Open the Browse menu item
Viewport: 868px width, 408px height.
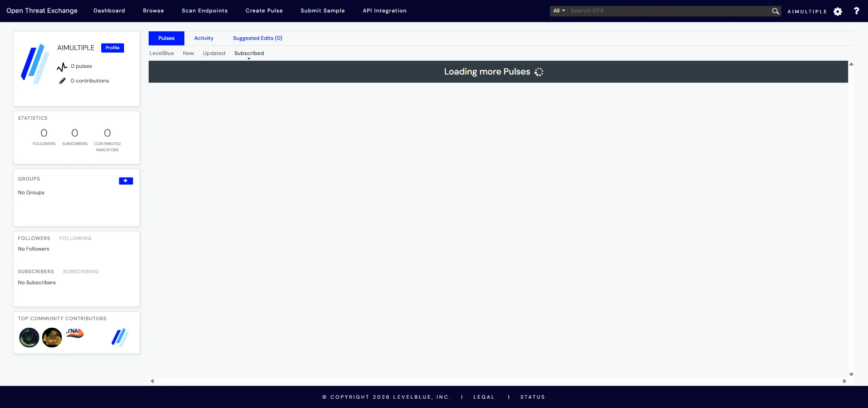[153, 11]
